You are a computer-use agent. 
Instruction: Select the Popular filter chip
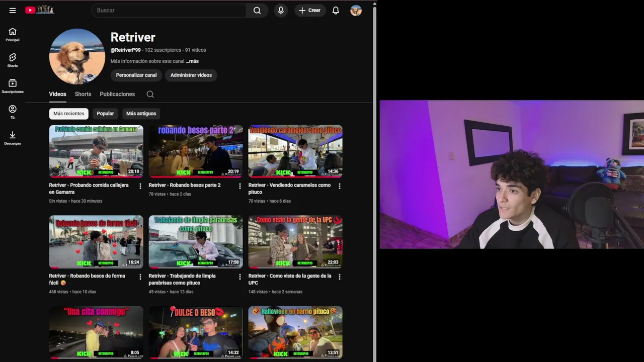tap(105, 114)
